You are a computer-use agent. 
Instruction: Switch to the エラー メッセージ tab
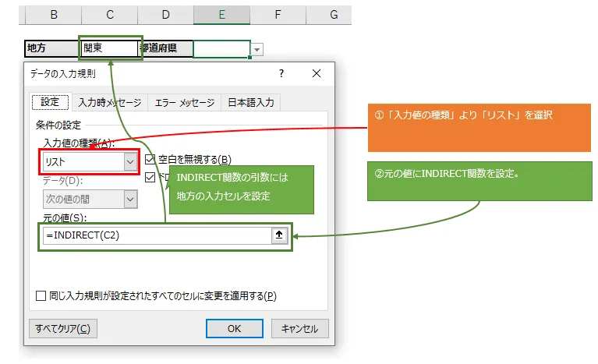[x=185, y=103]
